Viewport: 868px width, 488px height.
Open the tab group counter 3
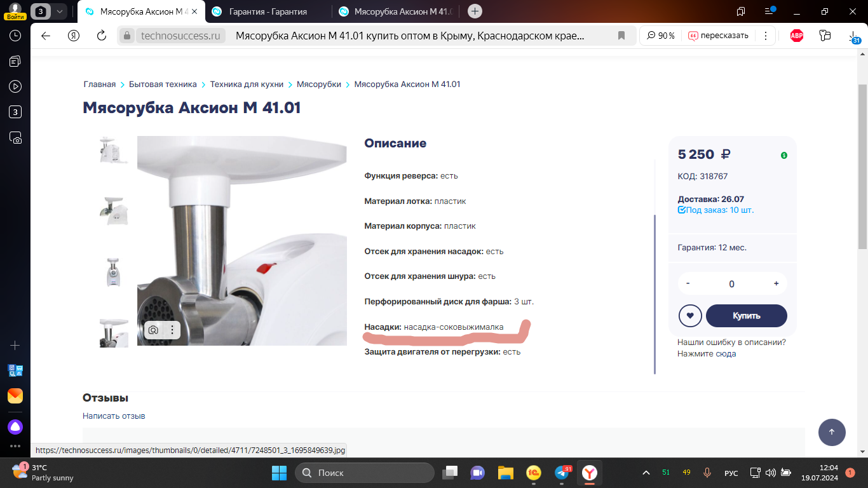pos(41,11)
